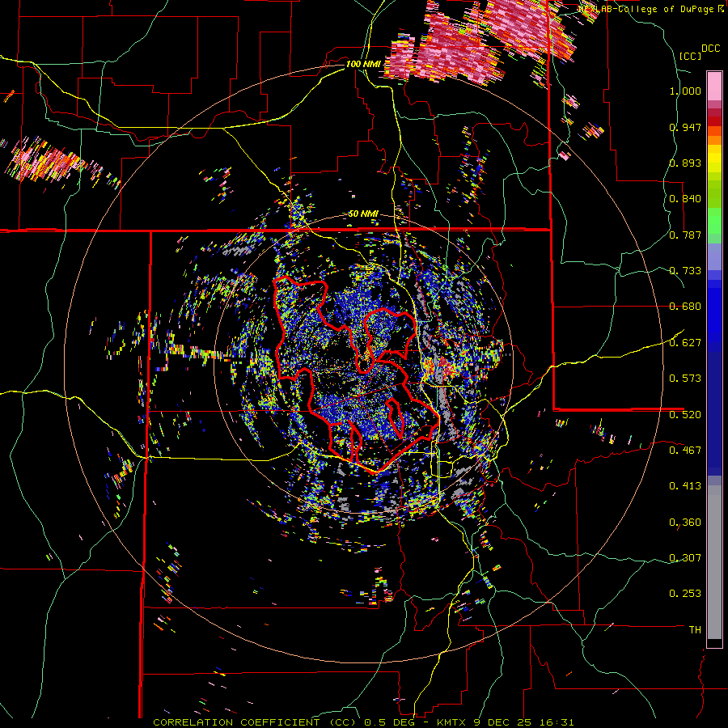
Task: Click the 0.360 legend value
Action: 685,523
